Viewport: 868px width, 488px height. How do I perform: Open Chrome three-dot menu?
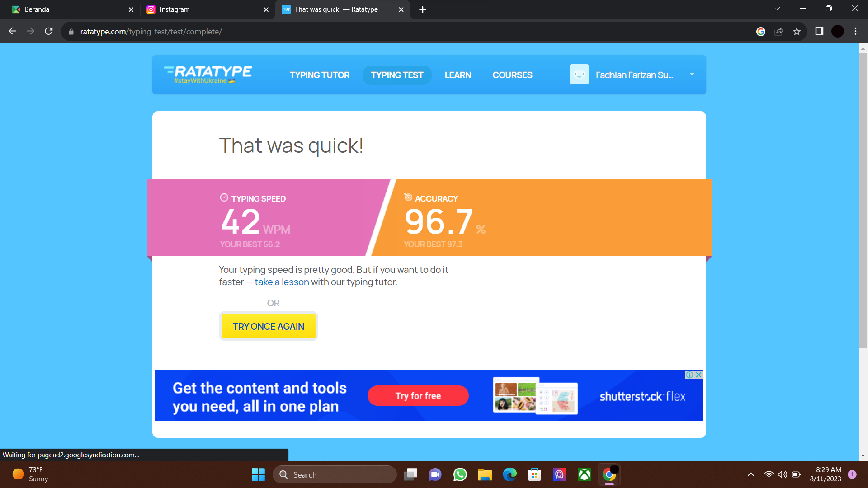(x=855, y=32)
